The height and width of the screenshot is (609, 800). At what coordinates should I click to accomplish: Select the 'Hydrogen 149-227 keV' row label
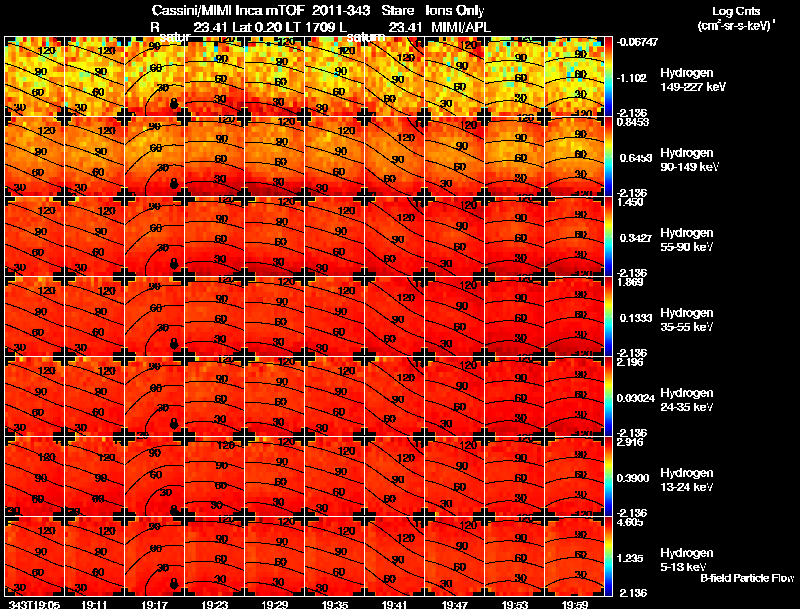pyautogui.click(x=692, y=80)
